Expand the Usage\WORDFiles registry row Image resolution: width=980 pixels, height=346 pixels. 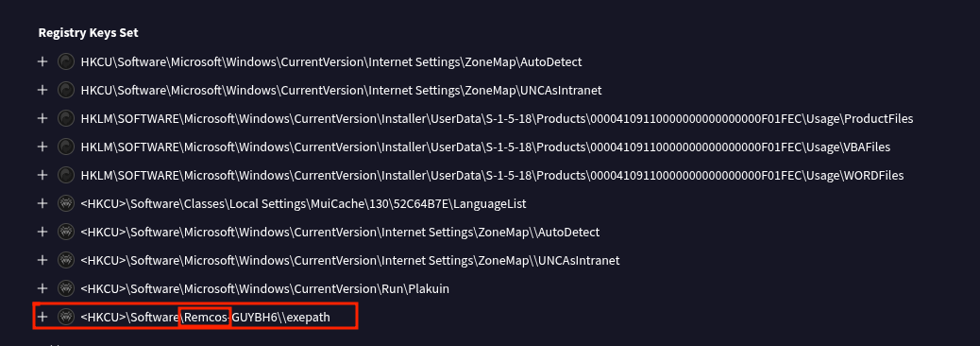pyautogui.click(x=42, y=175)
